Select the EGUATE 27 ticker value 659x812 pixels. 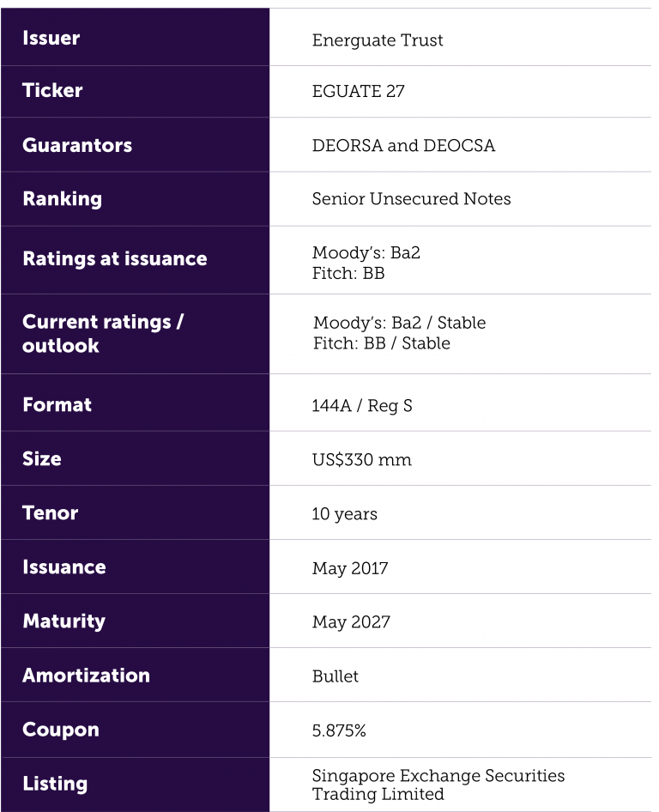click(358, 91)
